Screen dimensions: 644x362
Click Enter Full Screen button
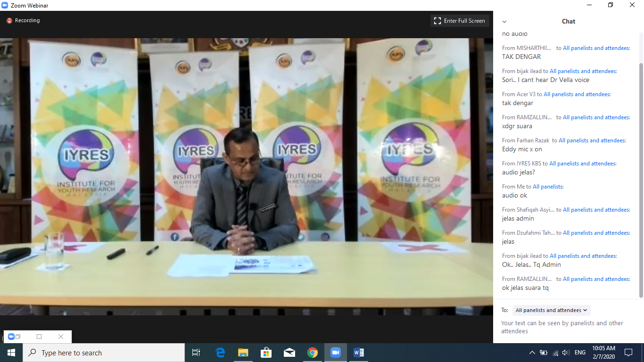click(460, 21)
